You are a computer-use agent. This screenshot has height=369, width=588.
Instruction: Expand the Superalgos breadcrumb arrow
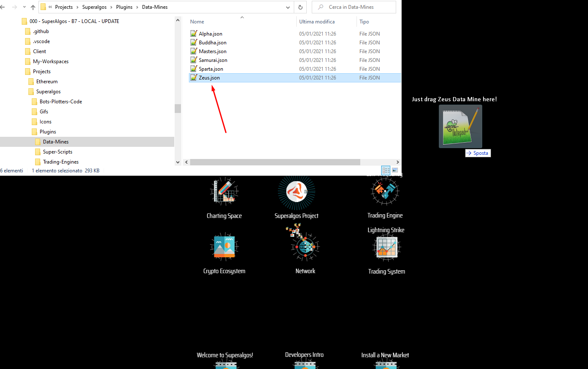[x=112, y=7]
